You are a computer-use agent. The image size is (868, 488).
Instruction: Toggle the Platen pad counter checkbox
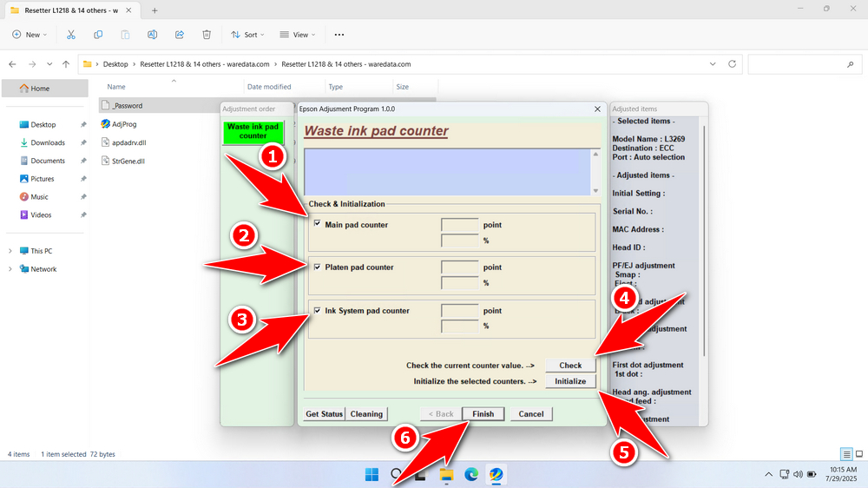(x=317, y=267)
